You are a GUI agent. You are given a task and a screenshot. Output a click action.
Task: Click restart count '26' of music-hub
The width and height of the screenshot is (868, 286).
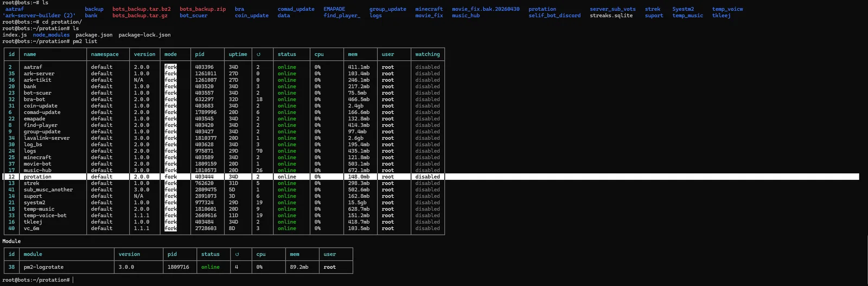(x=259, y=171)
